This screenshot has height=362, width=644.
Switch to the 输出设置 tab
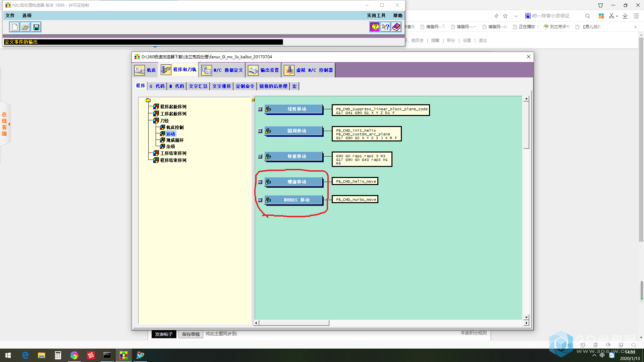pos(264,70)
